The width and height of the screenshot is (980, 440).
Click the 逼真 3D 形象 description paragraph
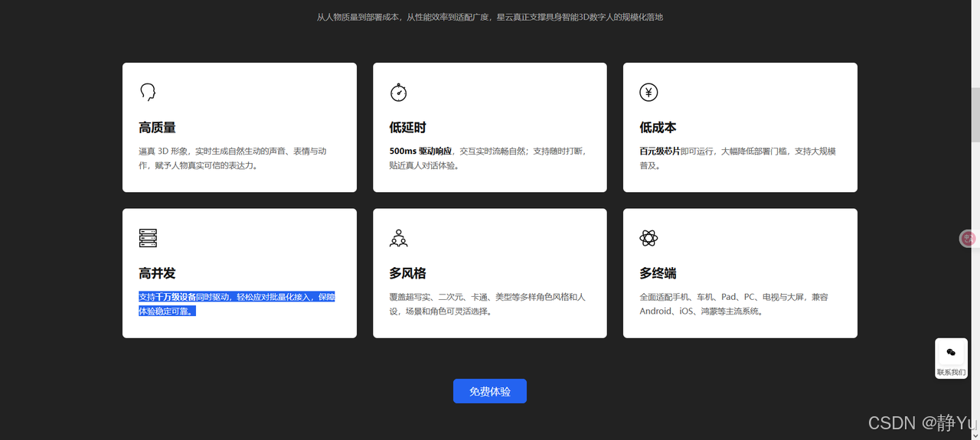pyautogui.click(x=233, y=158)
